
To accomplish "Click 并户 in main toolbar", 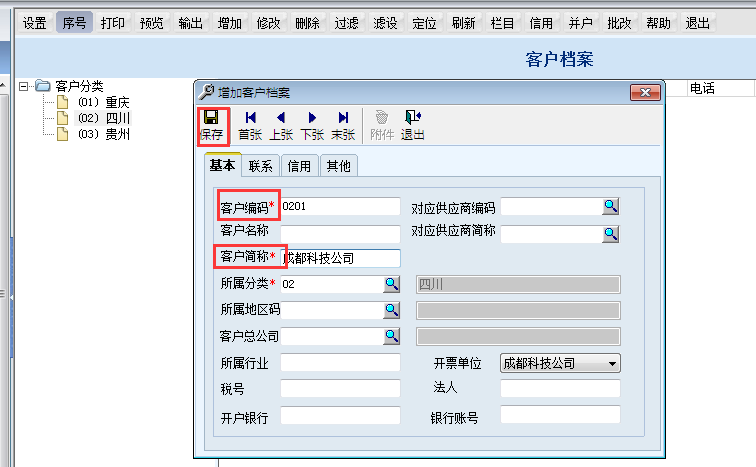I will 580,23.
